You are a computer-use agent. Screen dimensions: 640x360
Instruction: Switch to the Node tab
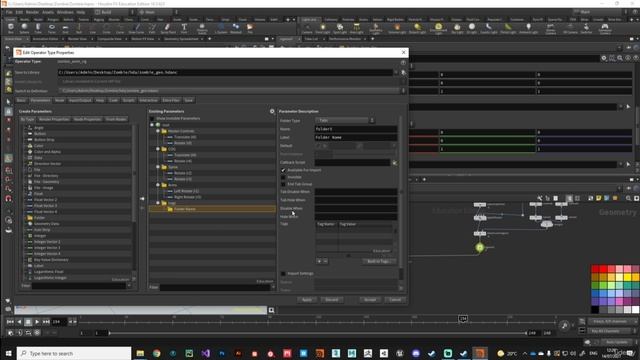click(x=60, y=100)
